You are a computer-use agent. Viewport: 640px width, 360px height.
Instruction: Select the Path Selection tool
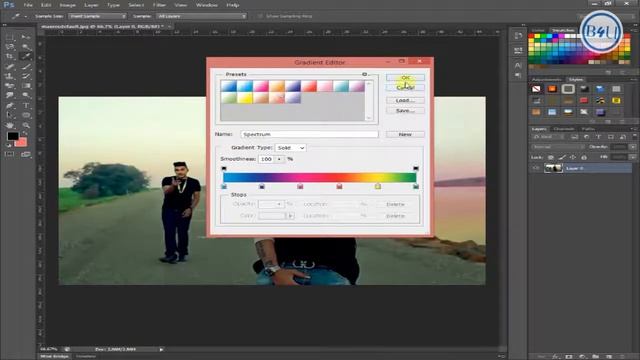tap(10, 116)
